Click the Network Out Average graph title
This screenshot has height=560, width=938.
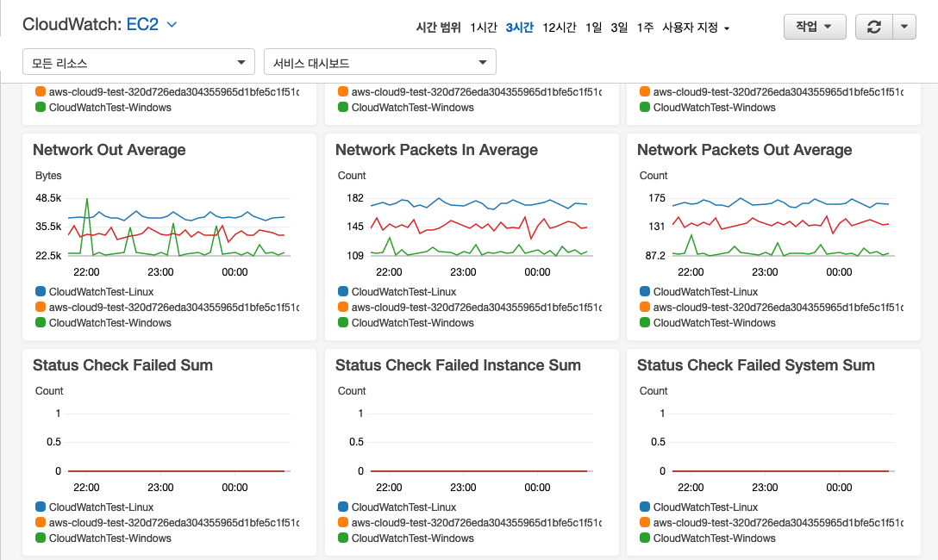[x=109, y=150]
